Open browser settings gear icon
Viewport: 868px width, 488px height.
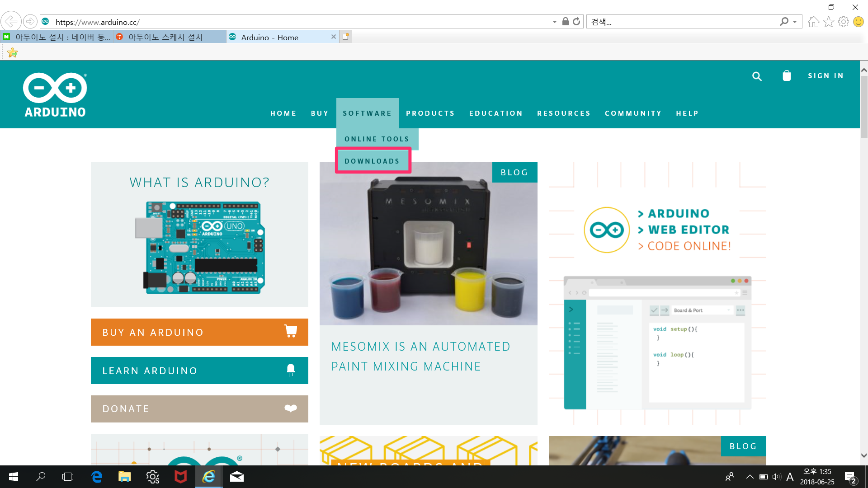click(844, 21)
